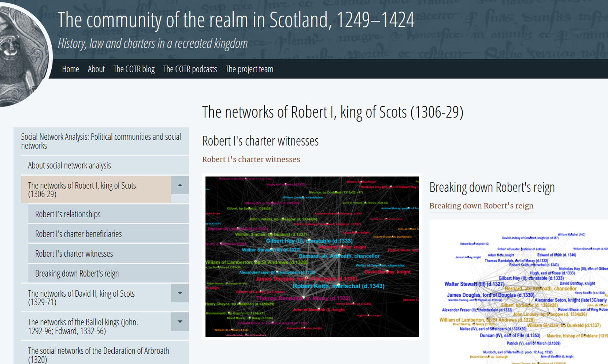View The project team page
Viewport: 608px width, 364px height.
249,69
